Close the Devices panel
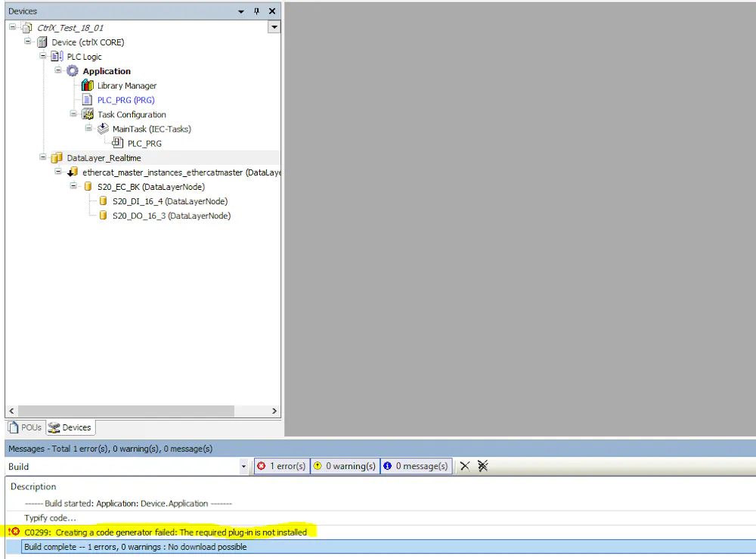 272,11
